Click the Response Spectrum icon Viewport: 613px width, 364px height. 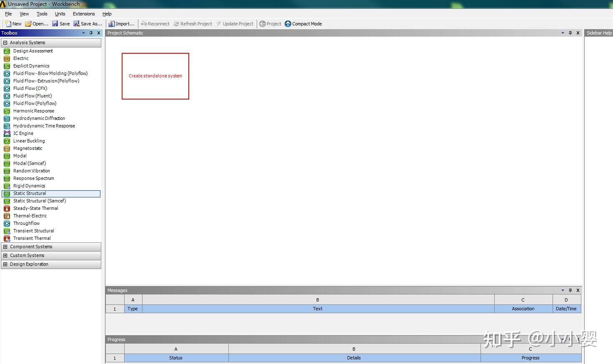pyautogui.click(x=7, y=178)
